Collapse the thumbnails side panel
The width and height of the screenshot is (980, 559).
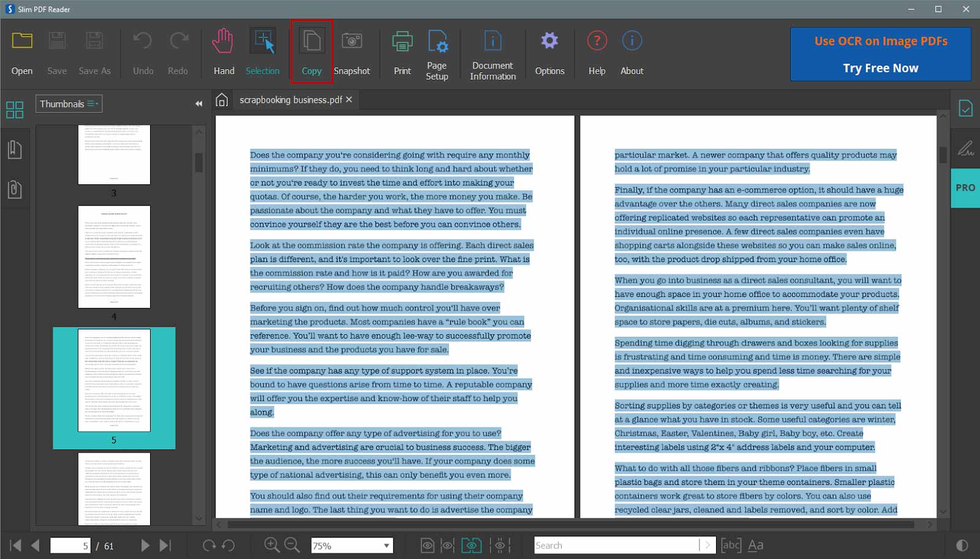(198, 104)
